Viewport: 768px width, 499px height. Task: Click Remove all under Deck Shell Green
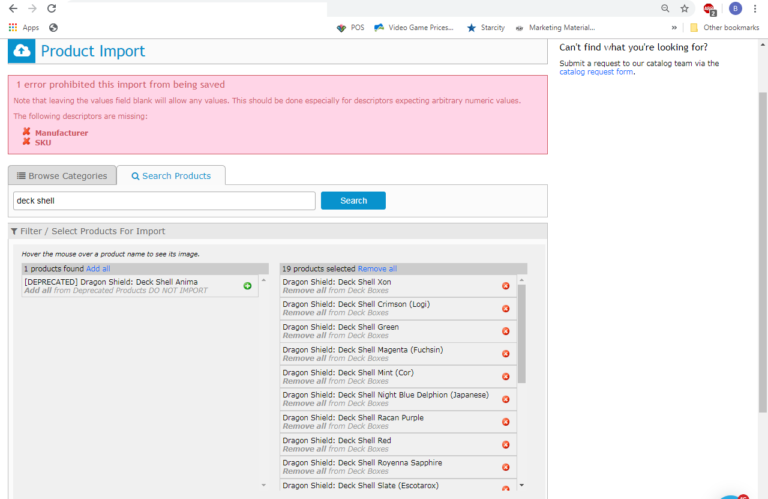click(x=304, y=335)
